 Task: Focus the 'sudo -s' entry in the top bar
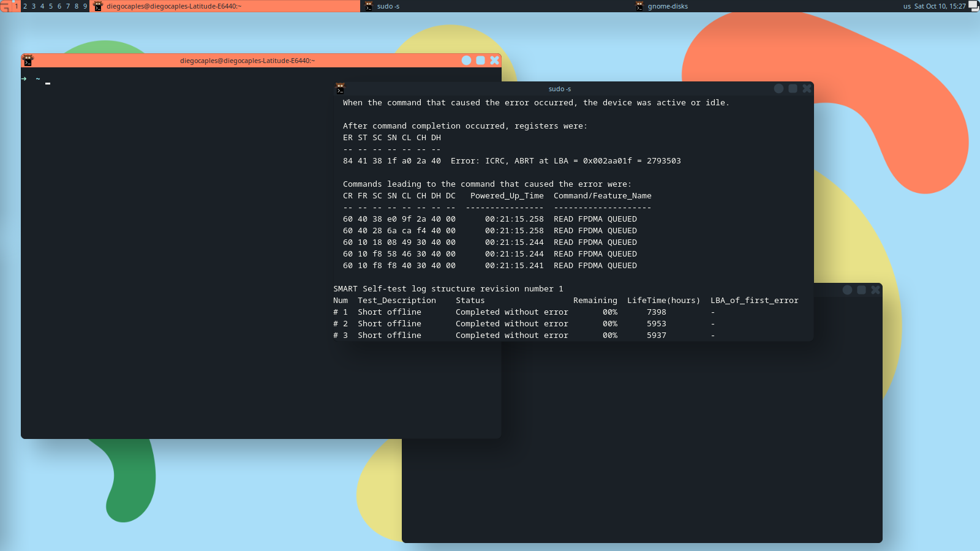pyautogui.click(x=496, y=6)
